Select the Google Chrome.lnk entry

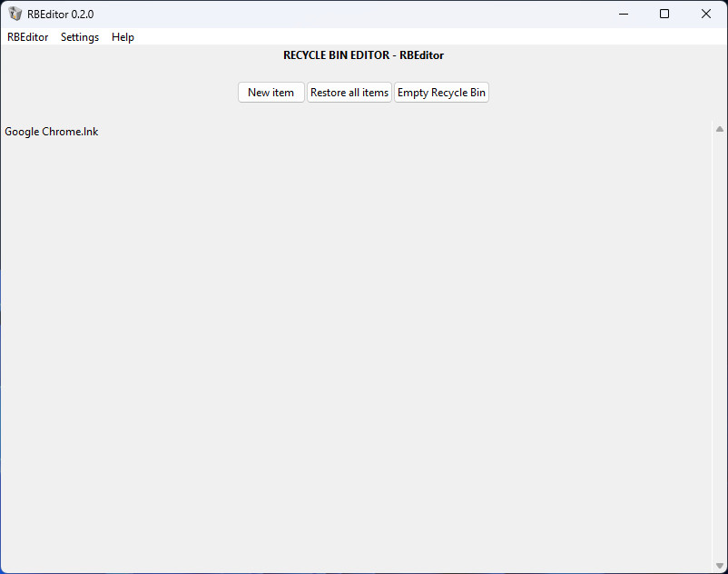[52, 132]
